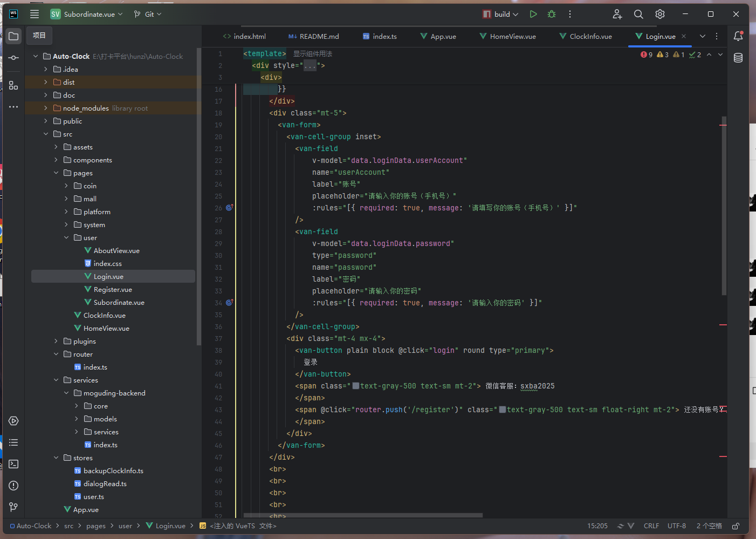756x539 pixels.
Task: Open Search Everywhere magnifier icon
Action: coord(638,15)
